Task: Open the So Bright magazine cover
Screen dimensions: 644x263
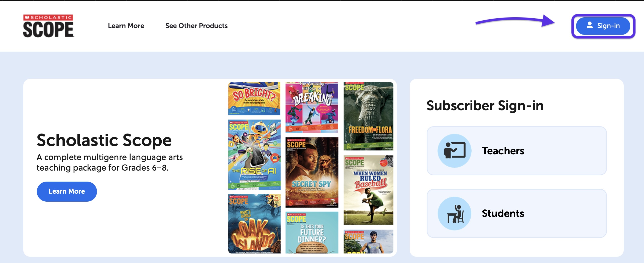Action: coord(254,99)
